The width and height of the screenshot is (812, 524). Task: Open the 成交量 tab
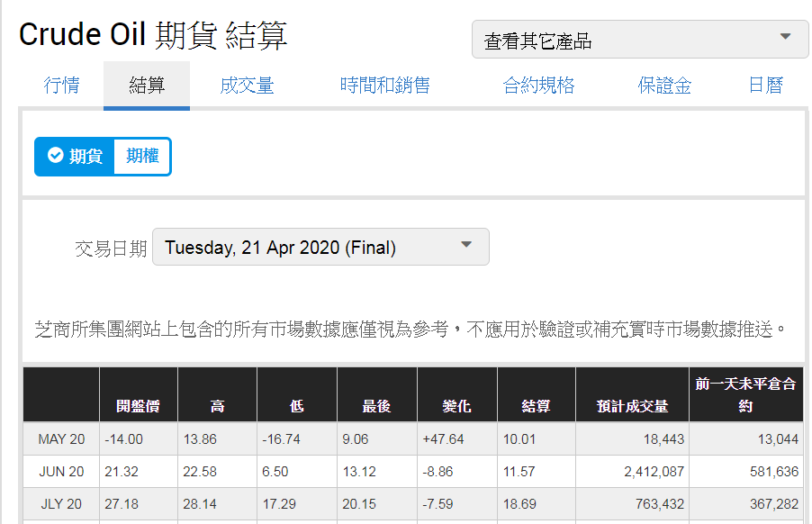[247, 86]
